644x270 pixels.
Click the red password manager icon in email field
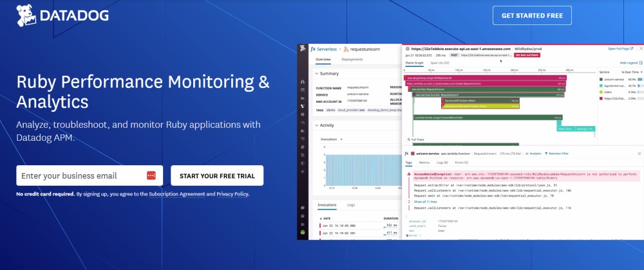tap(151, 175)
